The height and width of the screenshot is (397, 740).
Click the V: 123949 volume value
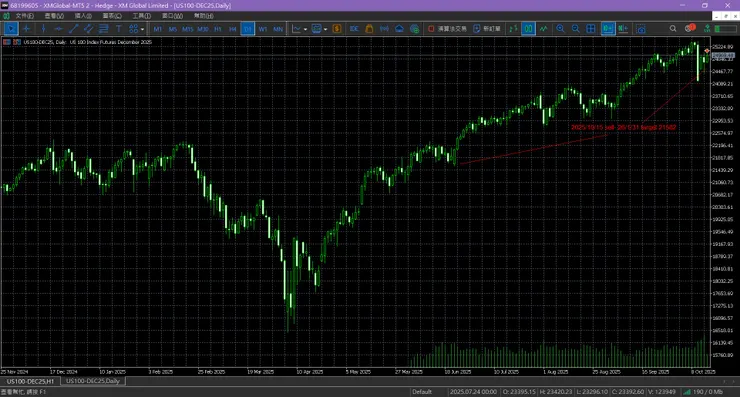[662, 392]
